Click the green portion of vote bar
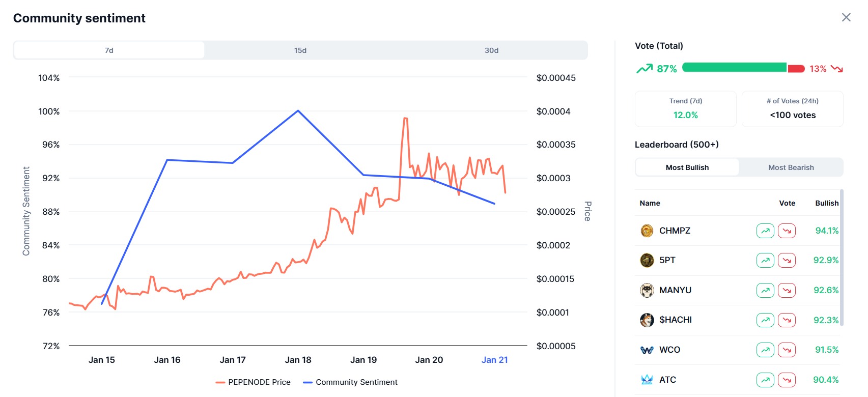Screen dimensions: 868x397 [x=735, y=67]
